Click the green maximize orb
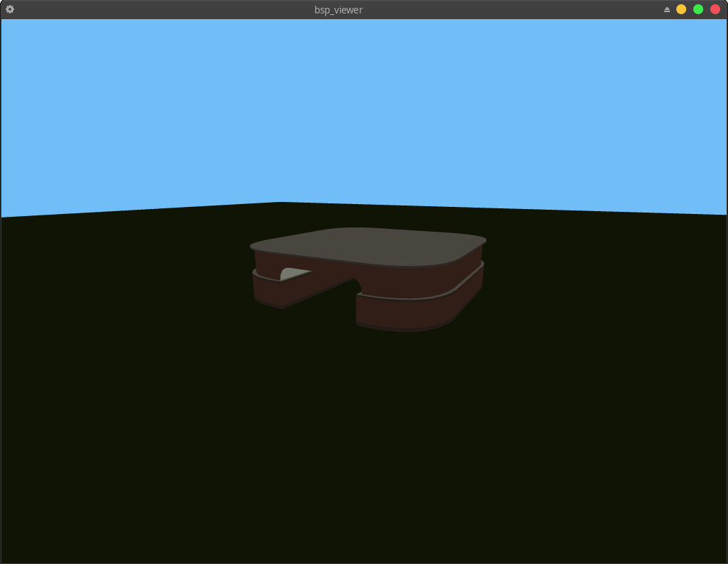This screenshot has height=564, width=728. click(698, 9)
